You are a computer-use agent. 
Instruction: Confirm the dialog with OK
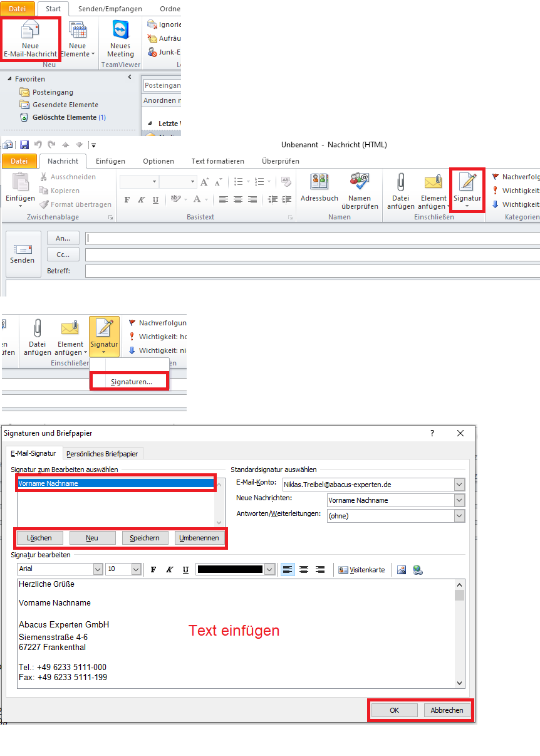tap(394, 710)
